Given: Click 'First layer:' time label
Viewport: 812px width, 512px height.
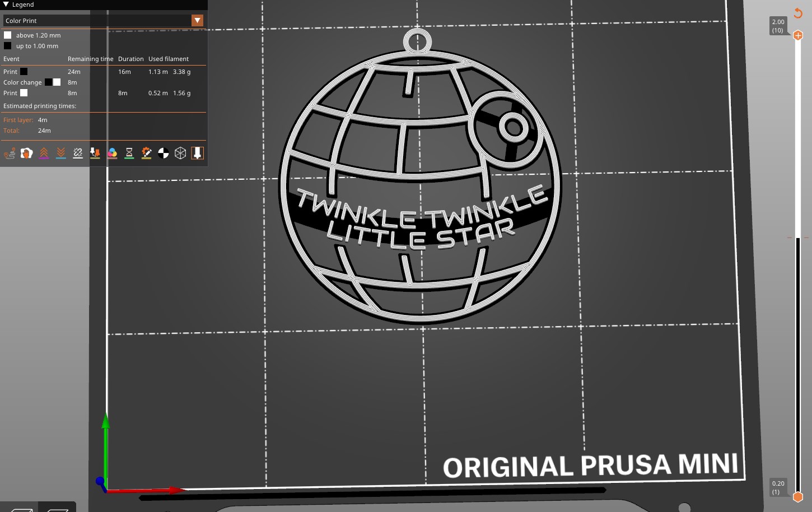Looking at the screenshot, I should point(18,120).
